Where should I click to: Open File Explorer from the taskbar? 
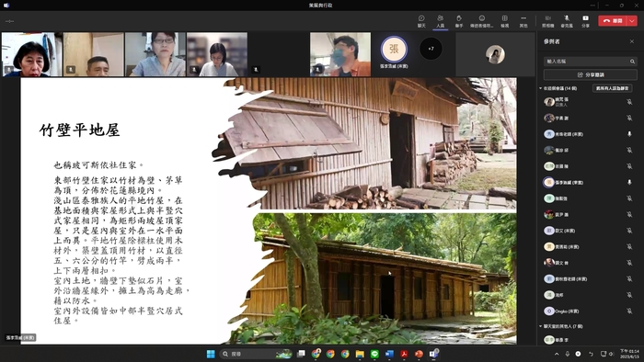(x=360, y=354)
